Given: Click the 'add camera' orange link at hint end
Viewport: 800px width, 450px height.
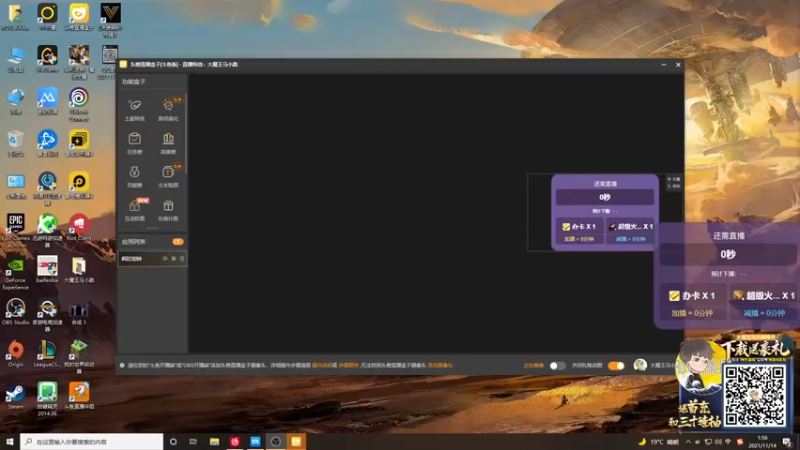Looking at the screenshot, I should [440, 365].
